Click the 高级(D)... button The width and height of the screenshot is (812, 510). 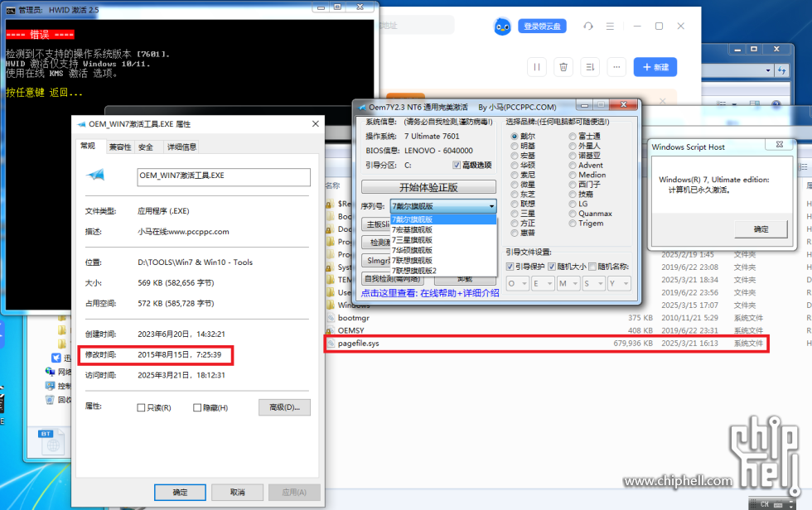click(284, 407)
